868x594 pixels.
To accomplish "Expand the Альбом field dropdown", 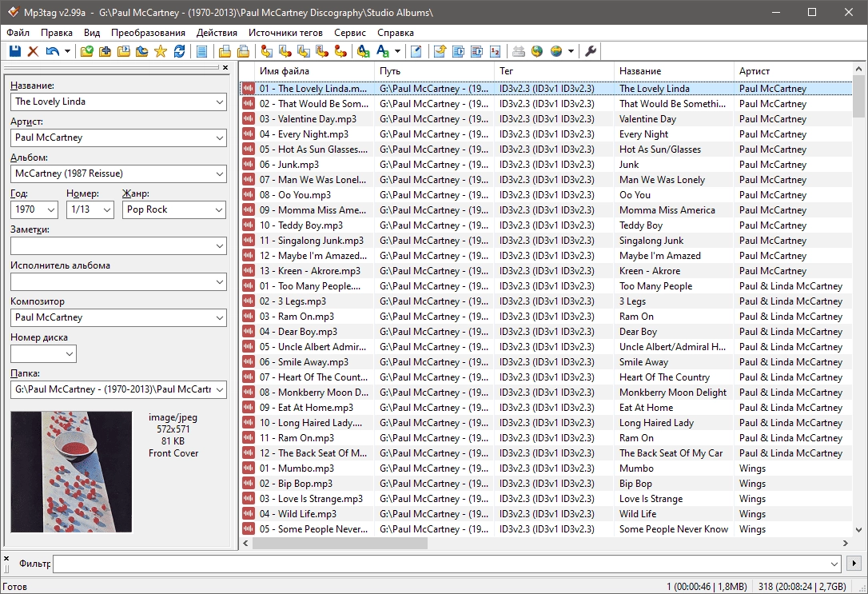I will point(219,173).
